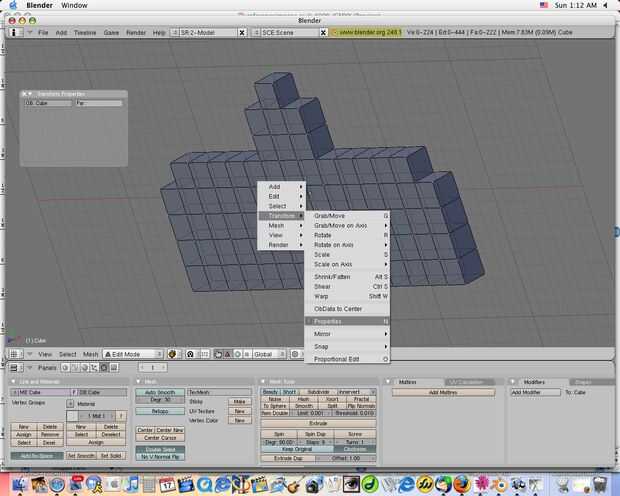Viewport: 620px width, 496px height.
Task: Click the Extrude button
Action: tap(319, 423)
